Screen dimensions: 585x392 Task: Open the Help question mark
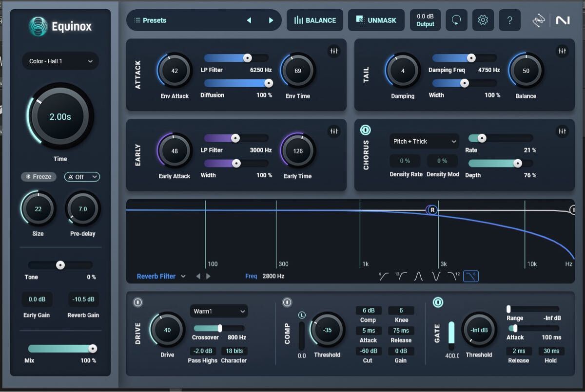tap(510, 20)
